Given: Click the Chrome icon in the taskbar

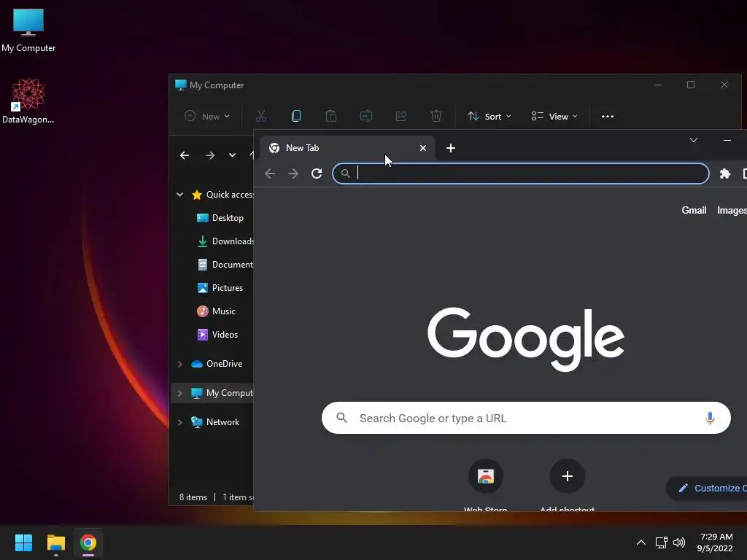Looking at the screenshot, I should (x=88, y=542).
